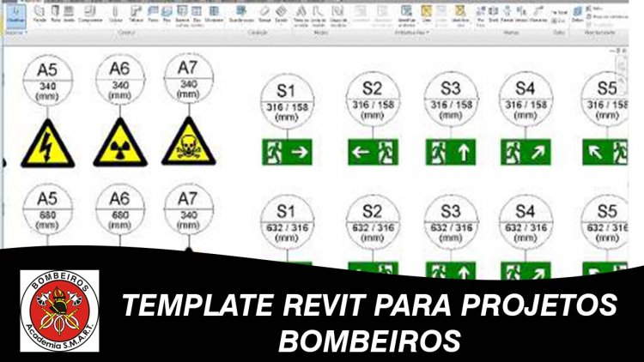Select the Escada stair tool
This screenshot has height=362, width=644.
click(282, 15)
